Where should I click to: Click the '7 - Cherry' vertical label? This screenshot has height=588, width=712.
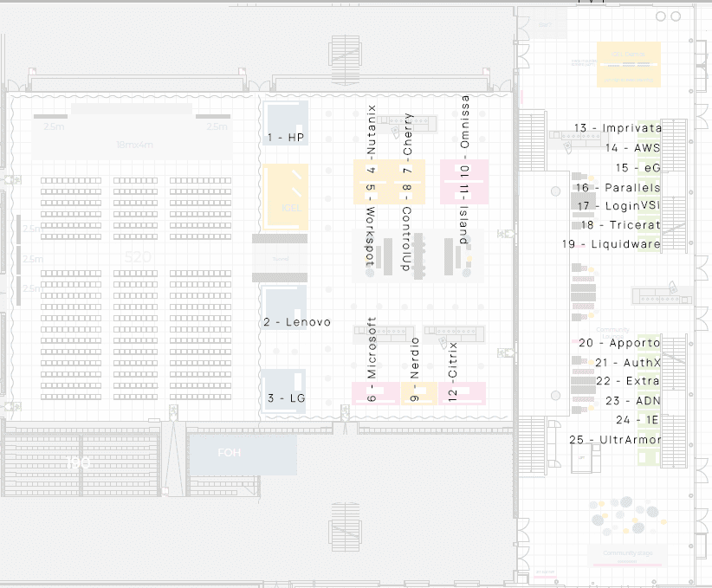pos(408,143)
